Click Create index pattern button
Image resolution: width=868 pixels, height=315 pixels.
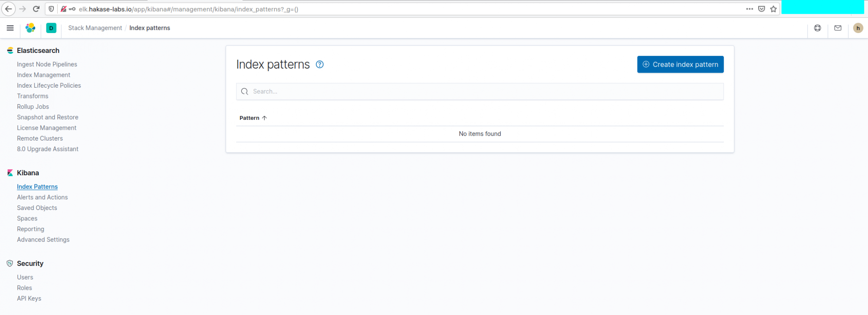680,64
